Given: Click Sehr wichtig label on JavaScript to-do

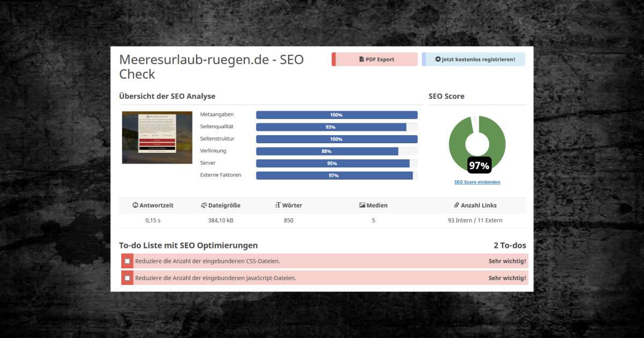Looking at the screenshot, I should (507, 278).
